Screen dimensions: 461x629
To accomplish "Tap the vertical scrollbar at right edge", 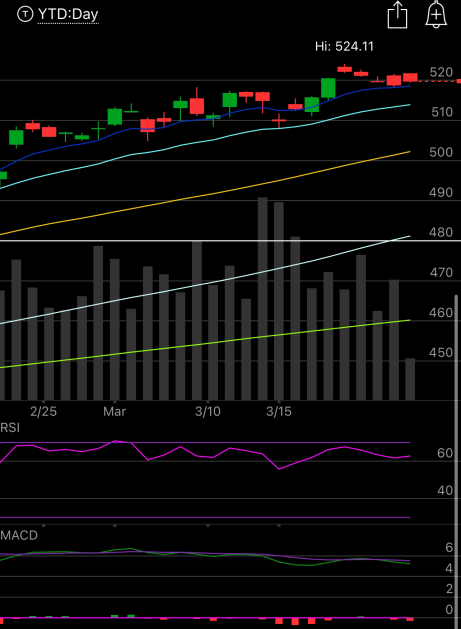I will click(x=456, y=461).
